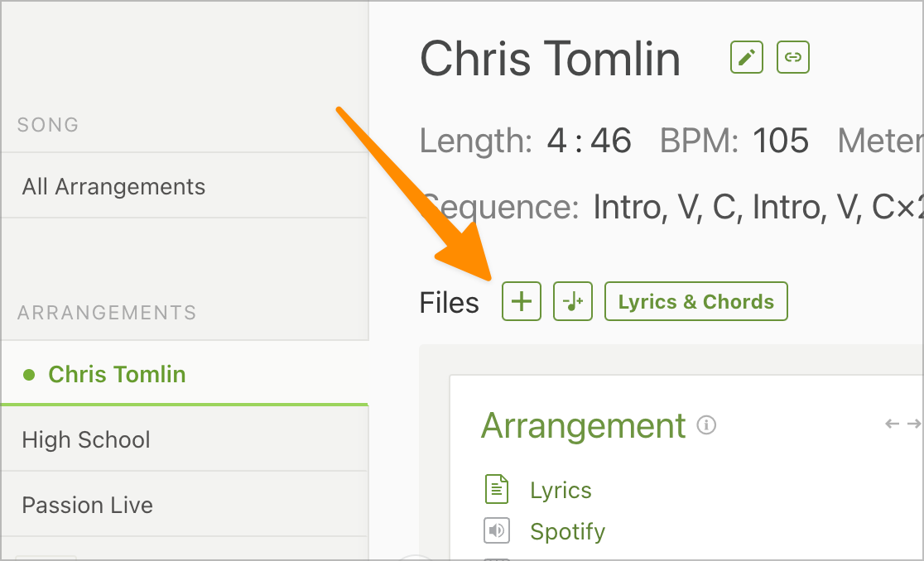Click the plus add file button
The width and height of the screenshot is (924, 561).
[522, 301]
